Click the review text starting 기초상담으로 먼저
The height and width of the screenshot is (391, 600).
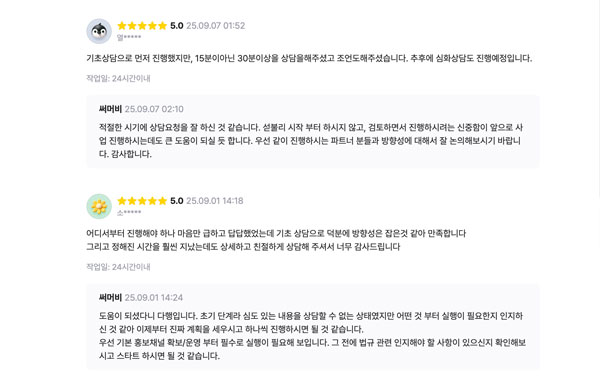point(309,58)
